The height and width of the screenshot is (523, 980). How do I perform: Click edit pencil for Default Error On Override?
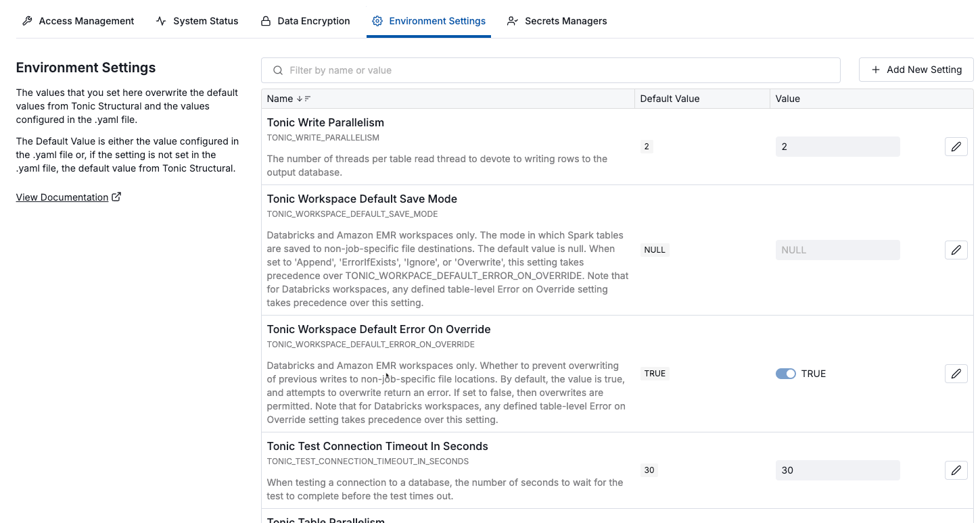956,374
